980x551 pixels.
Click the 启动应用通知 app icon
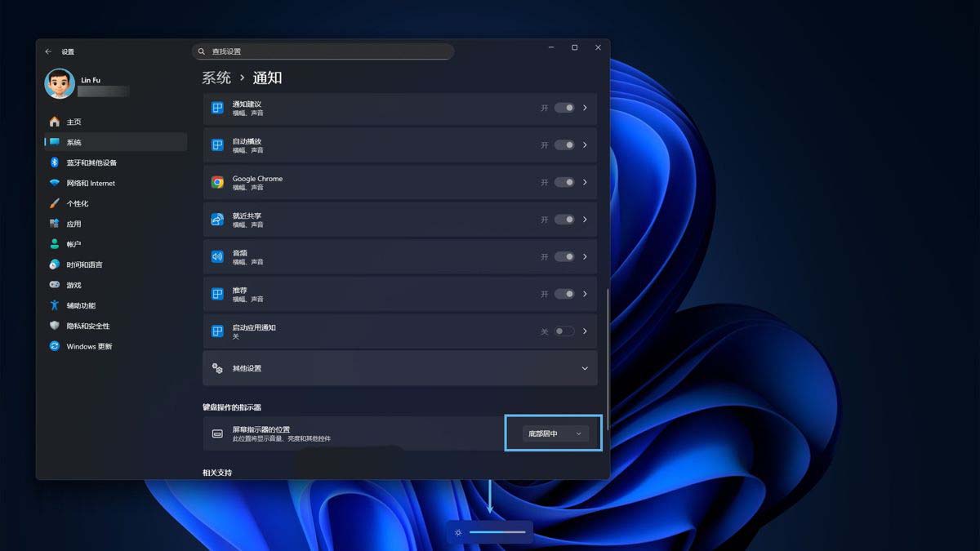(217, 331)
